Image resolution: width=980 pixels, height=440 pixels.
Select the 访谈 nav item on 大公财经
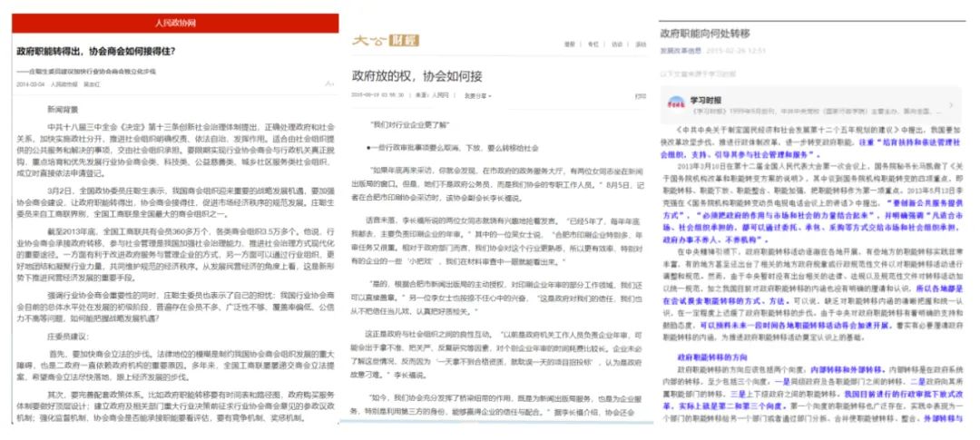617,44
